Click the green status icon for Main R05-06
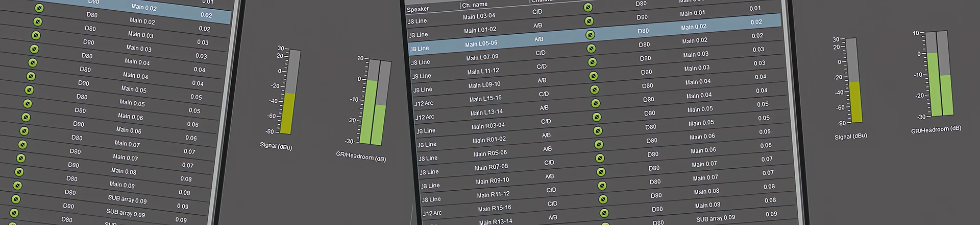The width and height of the screenshot is (980, 225). click(x=599, y=145)
